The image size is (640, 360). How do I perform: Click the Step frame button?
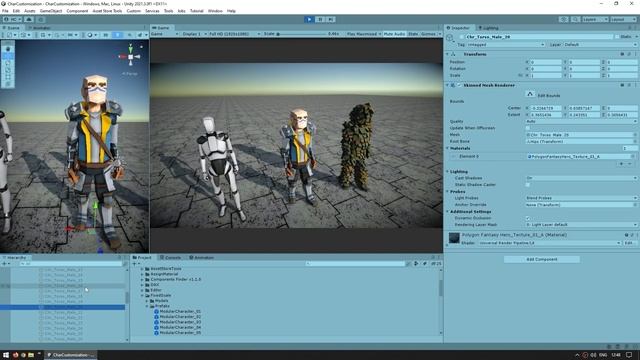point(331,19)
